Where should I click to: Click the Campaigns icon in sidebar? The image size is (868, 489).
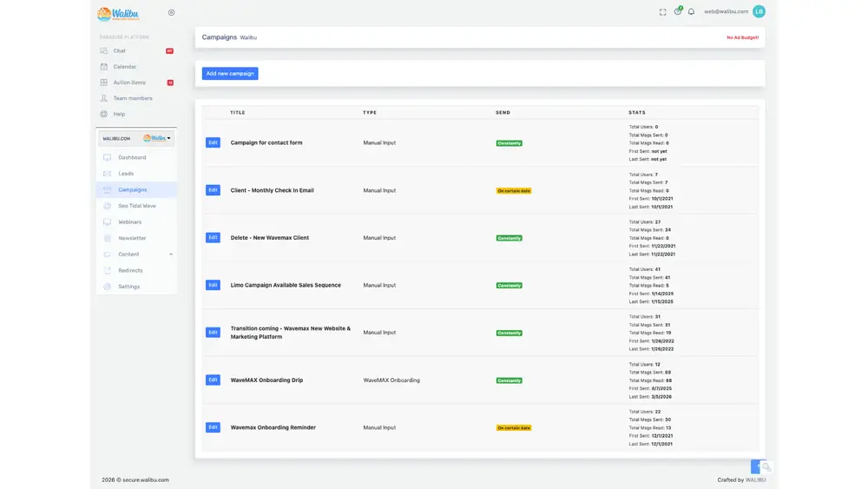coord(108,189)
